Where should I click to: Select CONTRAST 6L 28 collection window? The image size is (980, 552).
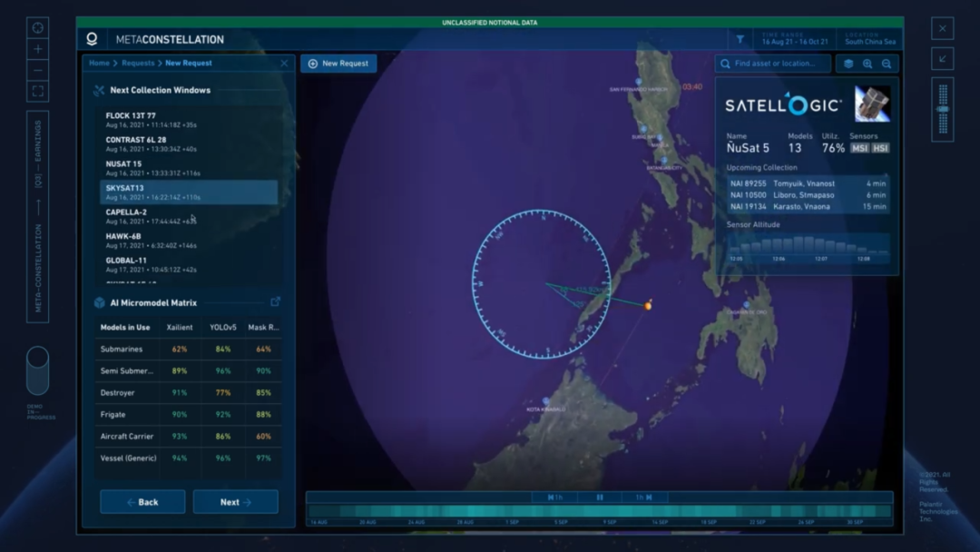pos(189,143)
